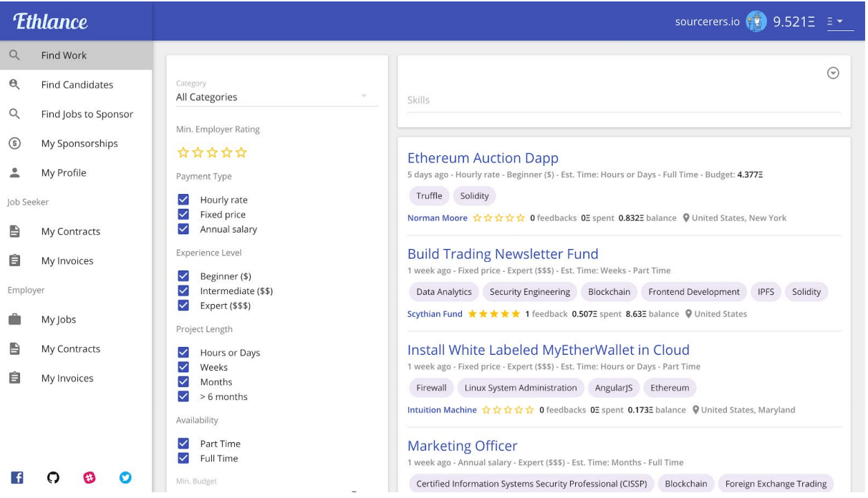Image resolution: width=868 pixels, height=498 pixels.
Task: Open the Ethereum Auction Dapp job
Action: tap(483, 158)
